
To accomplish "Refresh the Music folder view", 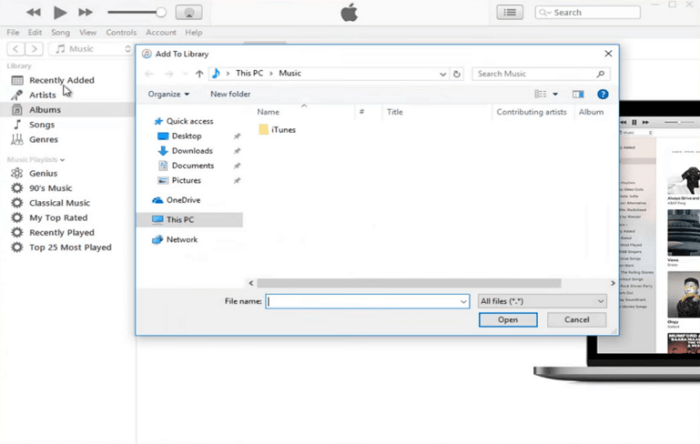I will click(x=457, y=74).
